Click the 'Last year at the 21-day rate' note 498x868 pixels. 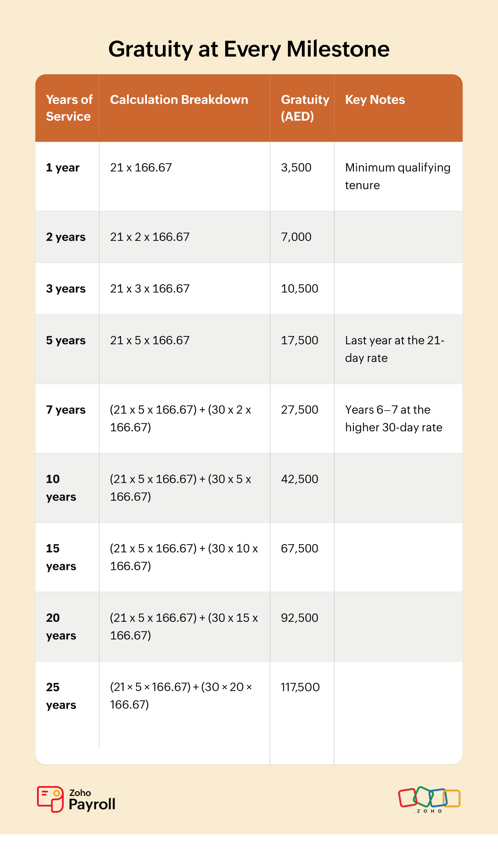tap(394, 349)
